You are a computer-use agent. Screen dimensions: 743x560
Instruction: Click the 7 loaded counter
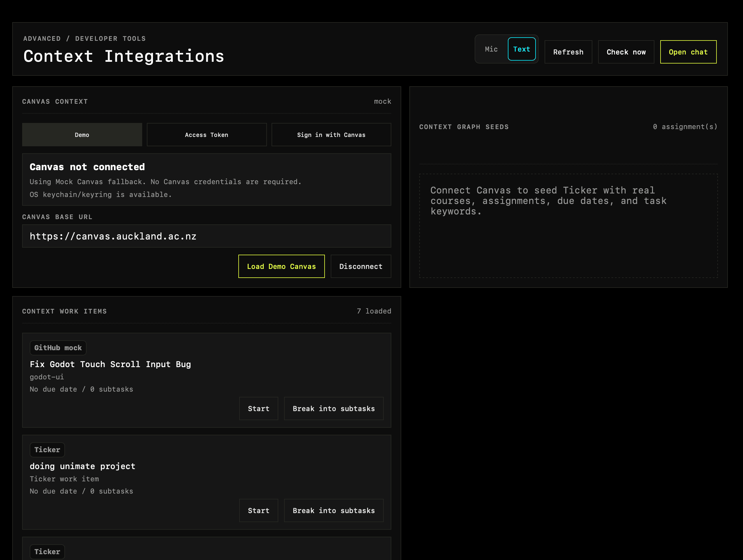[374, 311]
